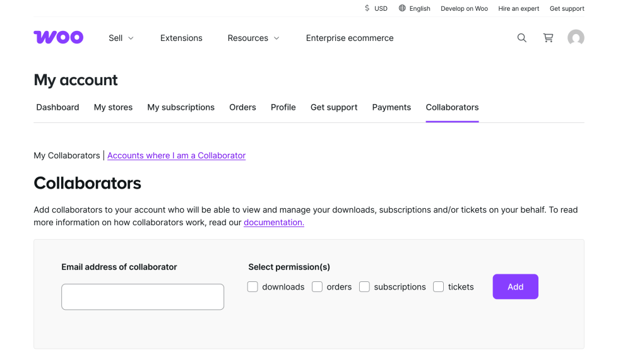Open Accounts where I am a Collaborator
618x364 pixels.
point(176,155)
